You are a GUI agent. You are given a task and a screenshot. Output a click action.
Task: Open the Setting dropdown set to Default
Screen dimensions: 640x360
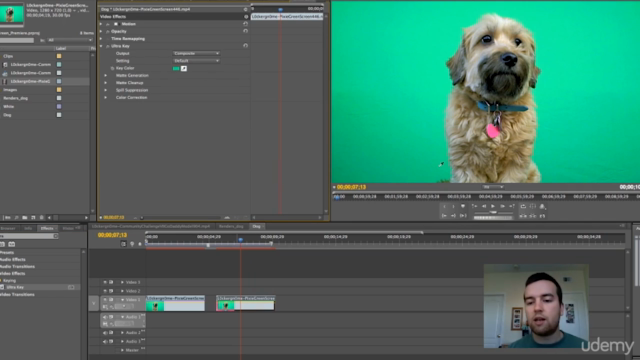click(196, 61)
